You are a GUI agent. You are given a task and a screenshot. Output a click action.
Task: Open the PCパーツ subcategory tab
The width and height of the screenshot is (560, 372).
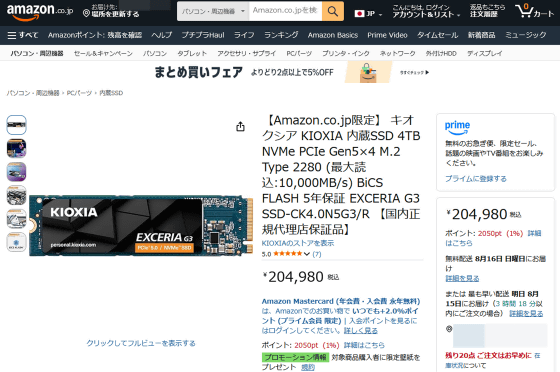pos(299,54)
